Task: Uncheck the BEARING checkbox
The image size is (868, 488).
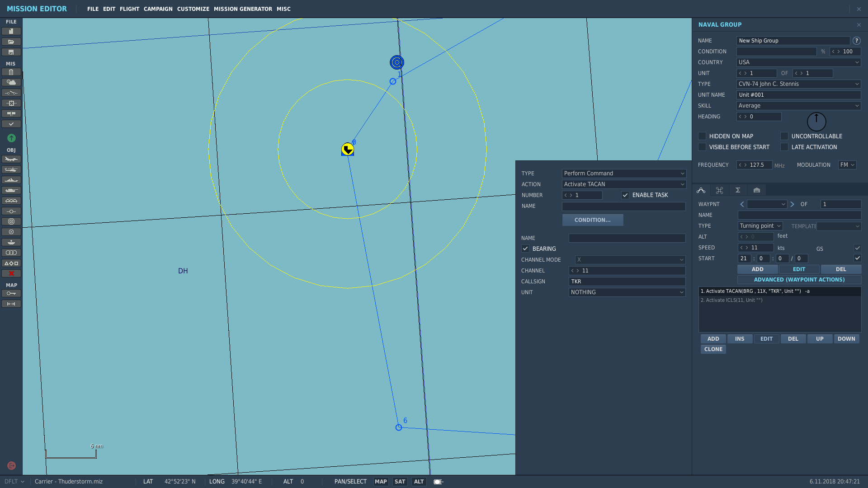Action: pyautogui.click(x=525, y=249)
